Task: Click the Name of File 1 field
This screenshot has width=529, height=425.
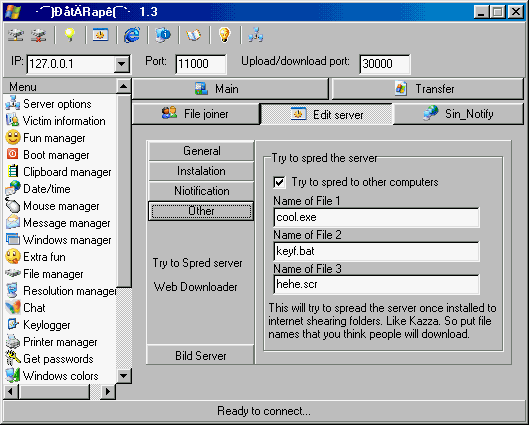Action: pyautogui.click(x=377, y=217)
